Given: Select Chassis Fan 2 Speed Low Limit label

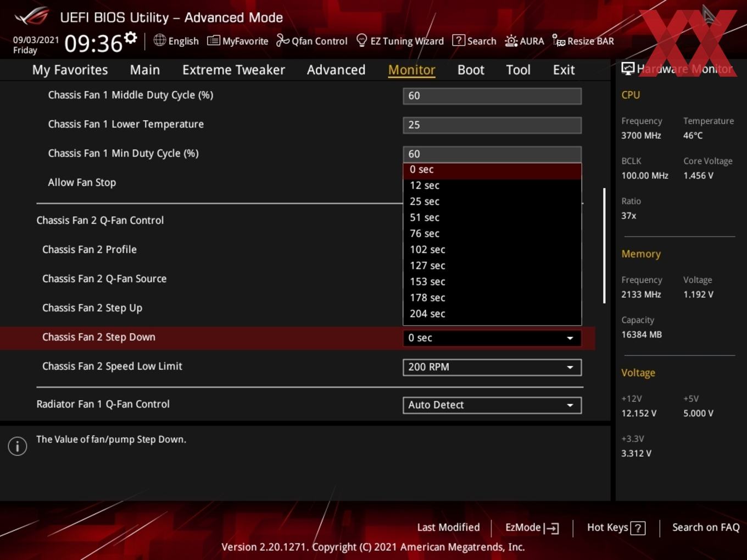Looking at the screenshot, I should (112, 366).
